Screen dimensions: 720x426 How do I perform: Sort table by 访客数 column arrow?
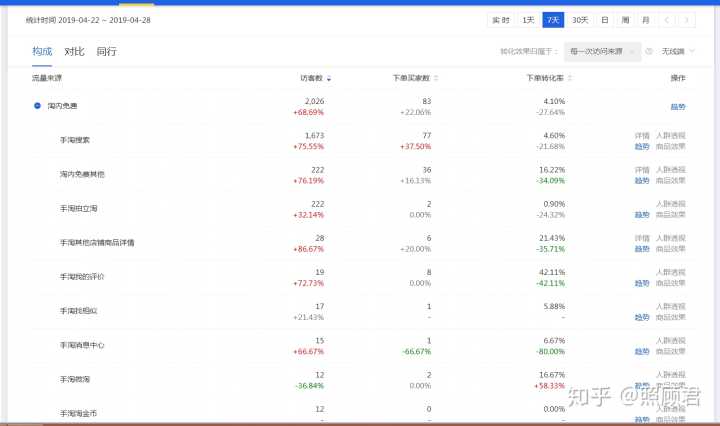pyautogui.click(x=329, y=78)
